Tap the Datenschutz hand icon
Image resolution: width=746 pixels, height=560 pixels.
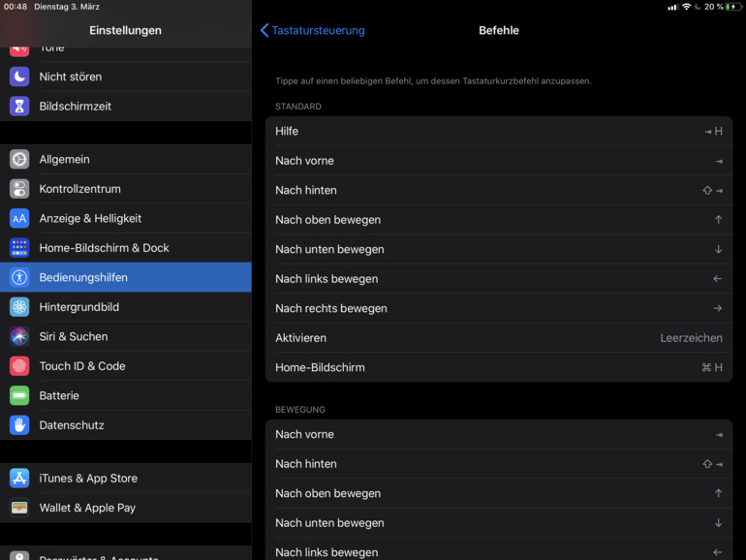(19, 425)
